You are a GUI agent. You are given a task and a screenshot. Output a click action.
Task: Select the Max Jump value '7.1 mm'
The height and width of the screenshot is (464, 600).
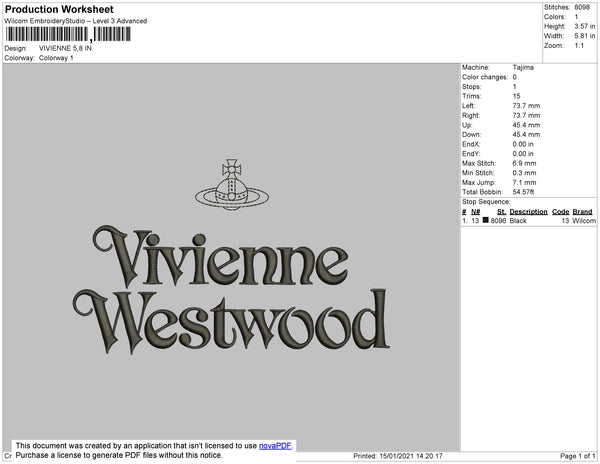click(x=525, y=182)
